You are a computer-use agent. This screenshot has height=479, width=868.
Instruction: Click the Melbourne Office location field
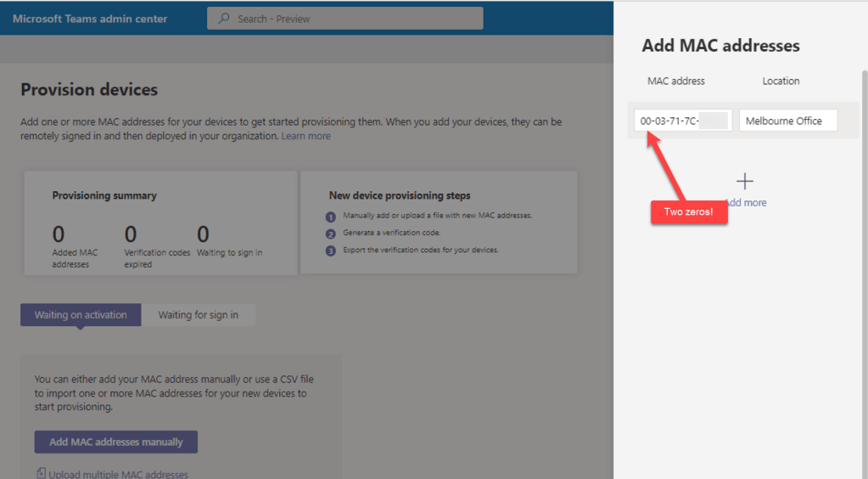(787, 121)
